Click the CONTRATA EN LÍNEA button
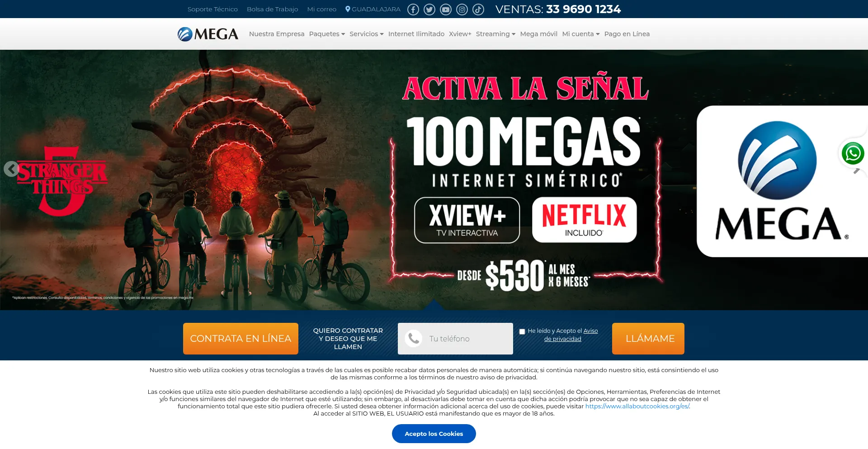The height and width of the screenshot is (449, 868). pyautogui.click(x=241, y=339)
